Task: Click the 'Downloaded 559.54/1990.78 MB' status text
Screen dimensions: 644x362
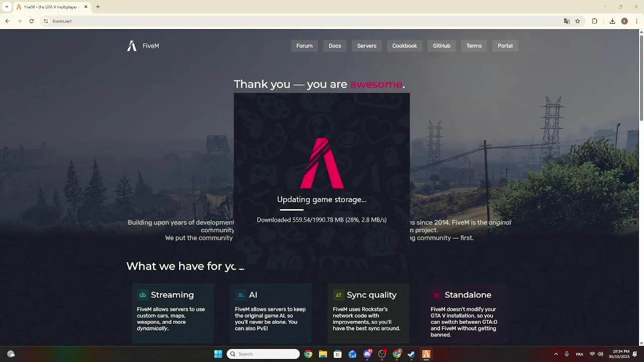Action: click(x=322, y=220)
